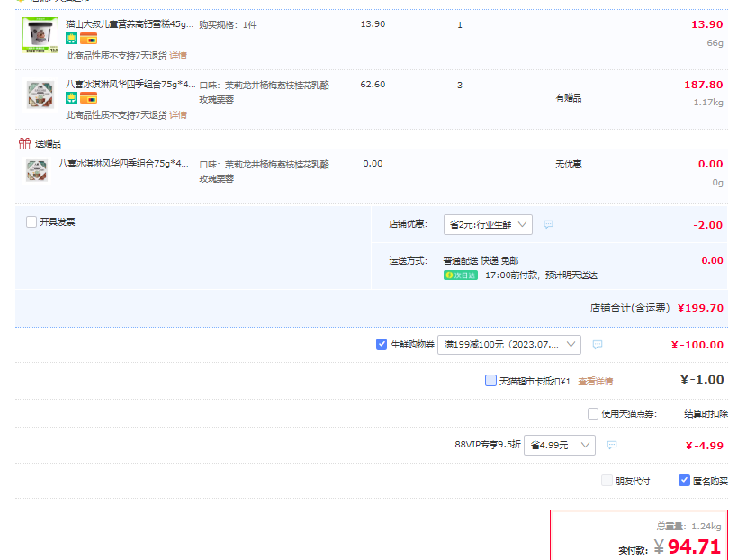Click the red 13.90 subtotal amount

coord(706,24)
